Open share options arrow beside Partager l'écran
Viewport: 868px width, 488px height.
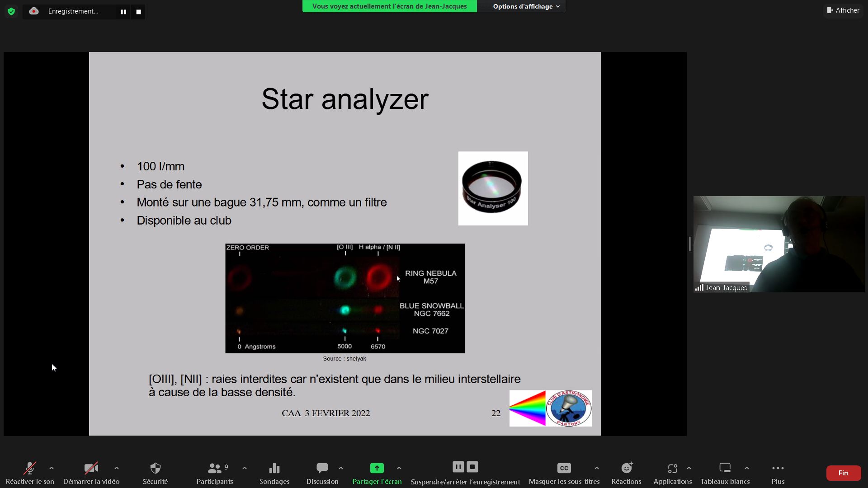(399, 468)
